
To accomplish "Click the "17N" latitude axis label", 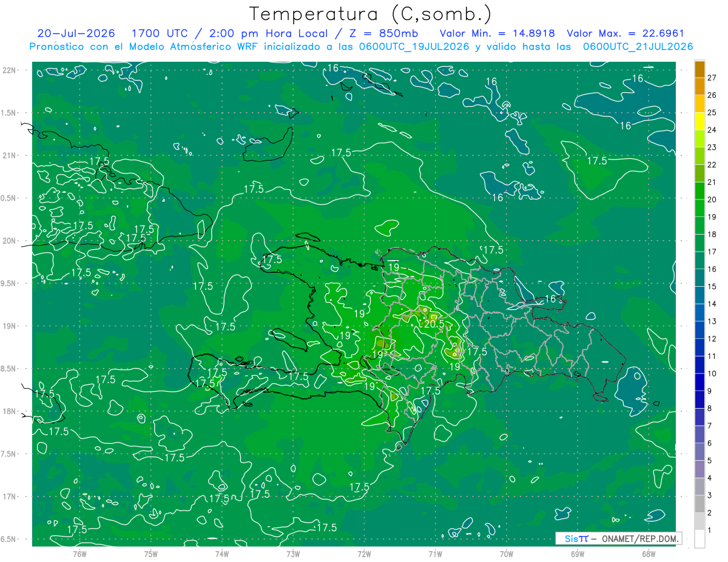I will (9, 497).
